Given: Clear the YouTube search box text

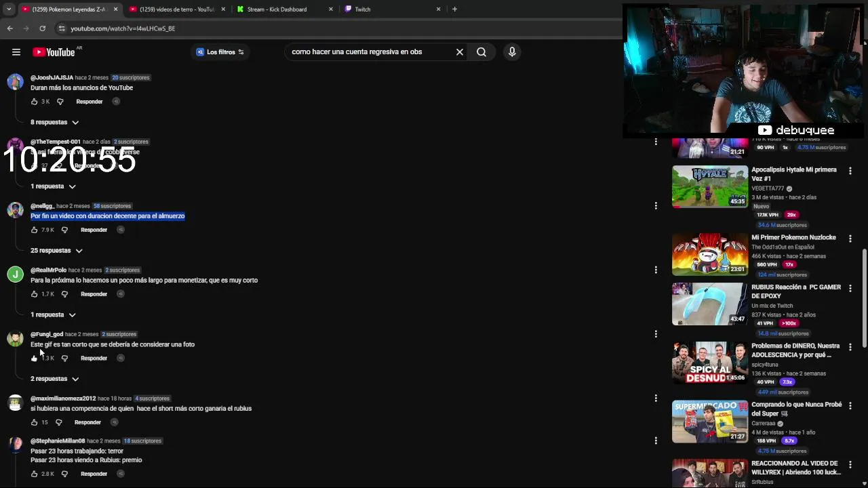Looking at the screenshot, I should tap(460, 52).
